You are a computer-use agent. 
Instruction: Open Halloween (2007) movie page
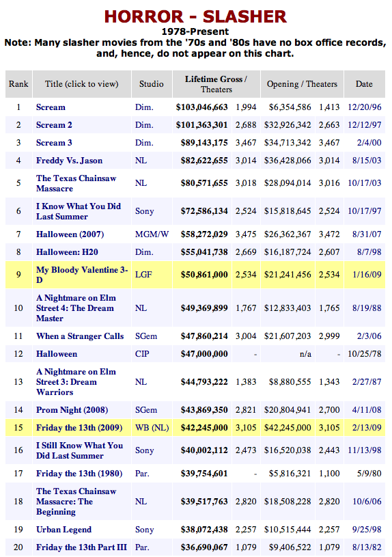click(70, 234)
